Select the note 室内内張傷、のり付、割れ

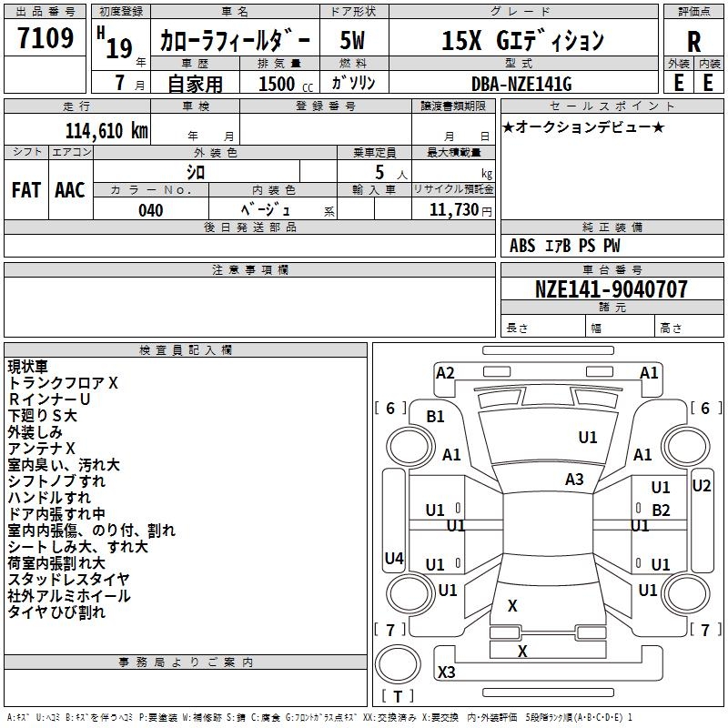point(92,531)
